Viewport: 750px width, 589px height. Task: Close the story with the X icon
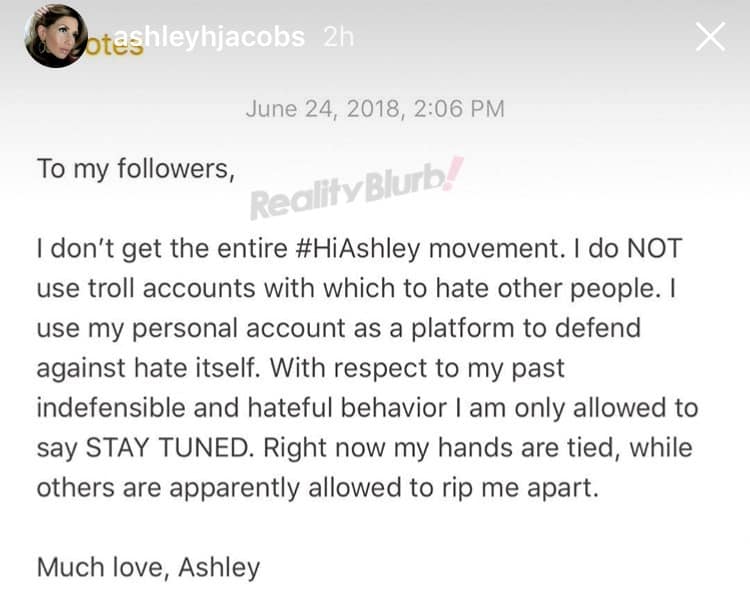(x=710, y=37)
